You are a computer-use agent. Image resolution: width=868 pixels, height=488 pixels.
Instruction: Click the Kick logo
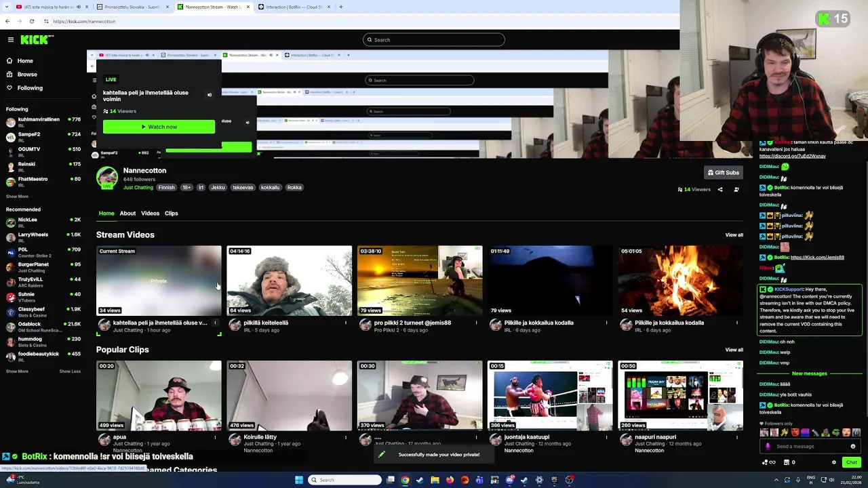[x=34, y=40]
